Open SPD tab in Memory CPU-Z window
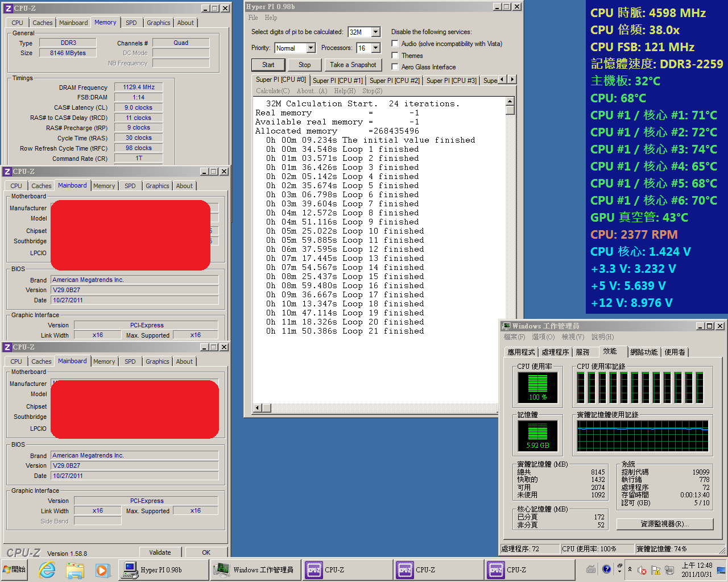The image size is (728, 582). tap(131, 23)
